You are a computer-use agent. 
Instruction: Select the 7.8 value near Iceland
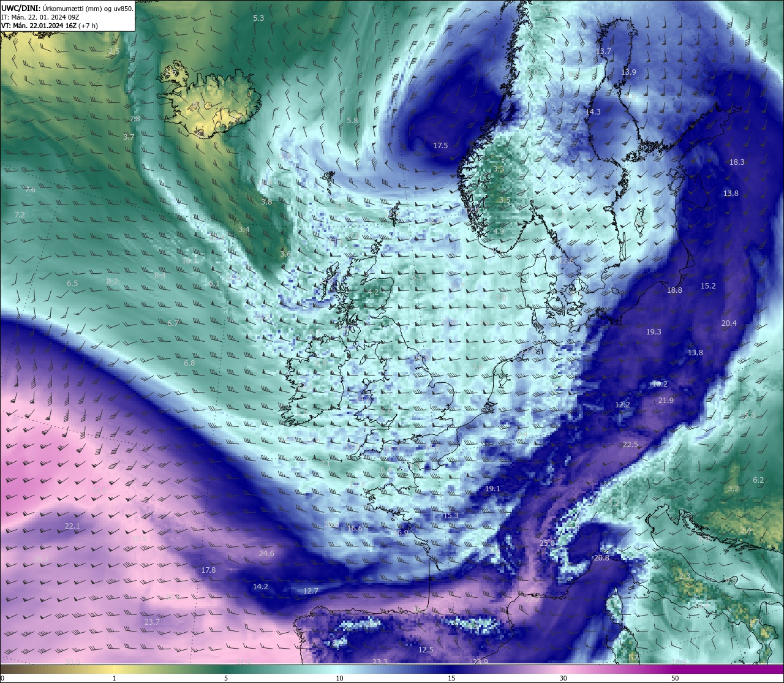[135, 119]
